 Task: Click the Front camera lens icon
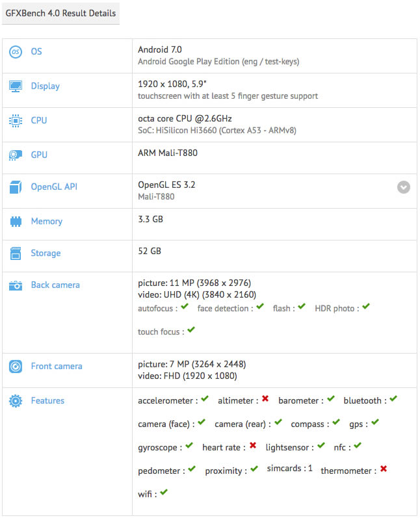(x=16, y=367)
